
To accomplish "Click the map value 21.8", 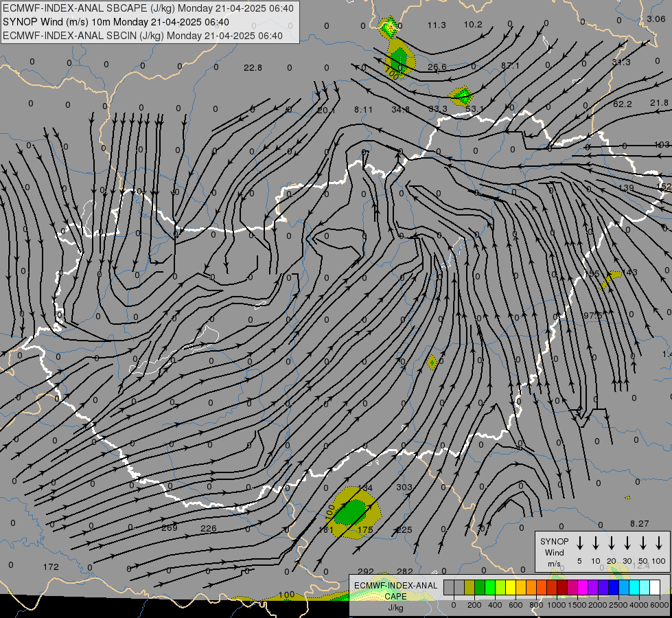I will 659,103.
